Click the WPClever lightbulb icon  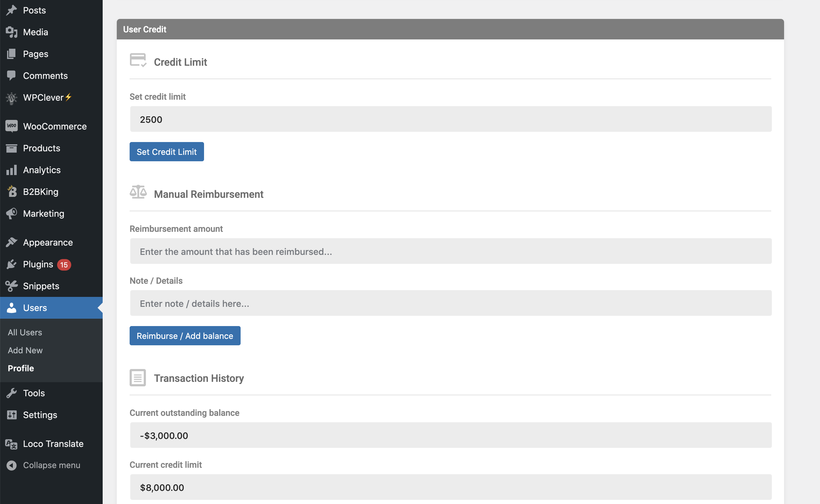click(12, 98)
